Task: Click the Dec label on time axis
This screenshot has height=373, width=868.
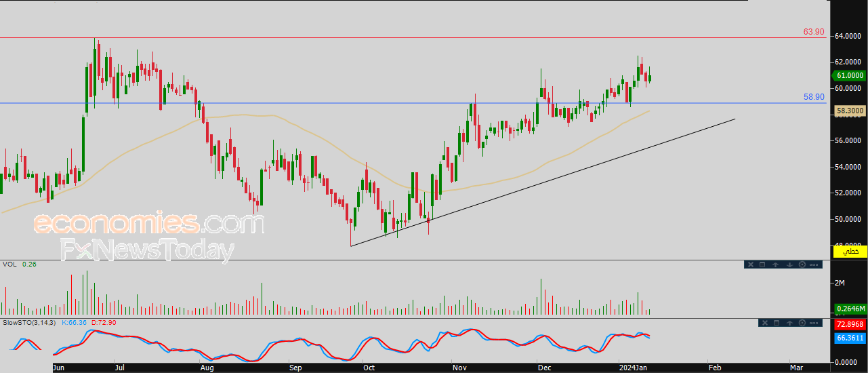Action: (545, 367)
